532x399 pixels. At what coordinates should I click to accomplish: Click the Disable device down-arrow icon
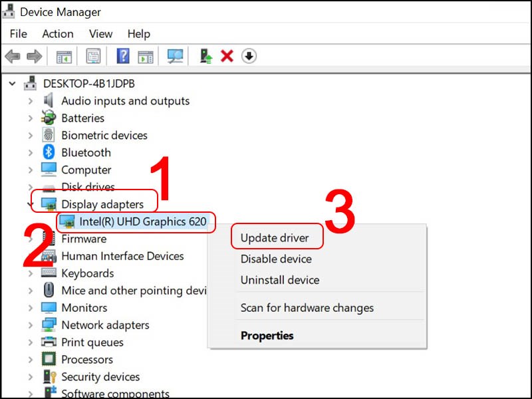pos(249,56)
